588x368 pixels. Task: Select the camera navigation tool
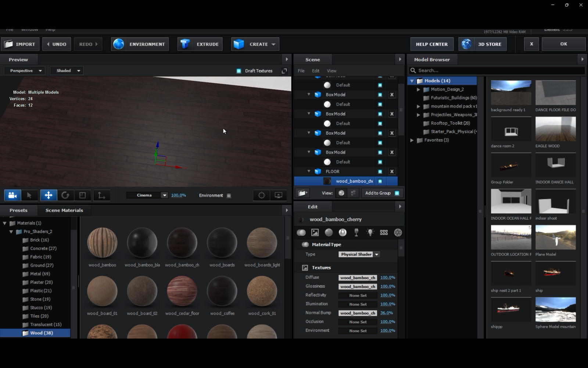click(x=12, y=195)
